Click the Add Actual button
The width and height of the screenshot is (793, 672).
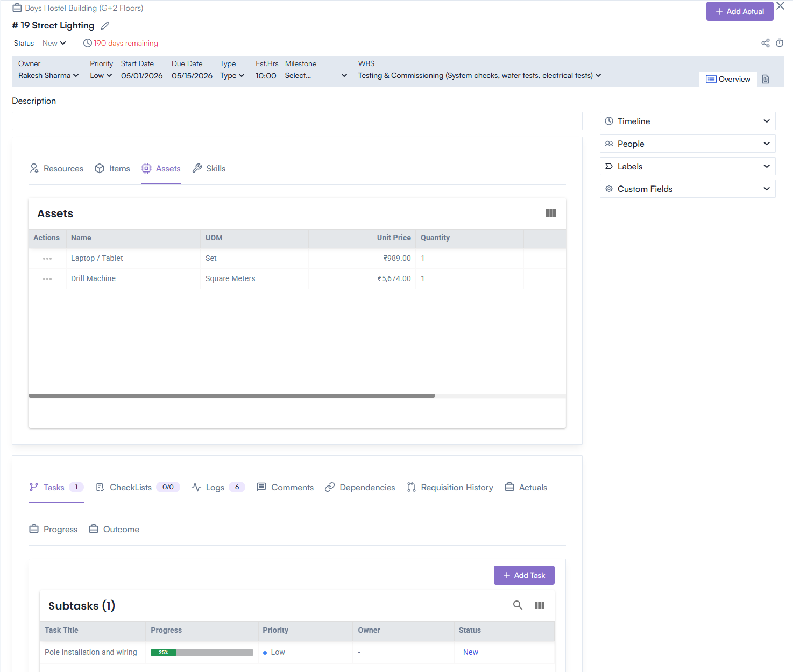[x=739, y=11]
